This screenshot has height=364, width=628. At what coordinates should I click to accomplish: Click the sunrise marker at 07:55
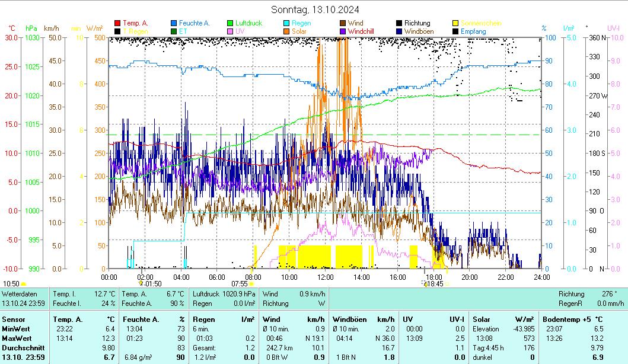(251, 284)
